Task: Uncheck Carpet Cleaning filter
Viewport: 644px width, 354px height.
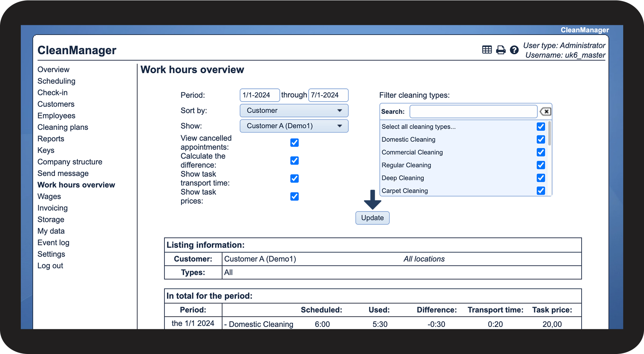Action: pyautogui.click(x=541, y=191)
